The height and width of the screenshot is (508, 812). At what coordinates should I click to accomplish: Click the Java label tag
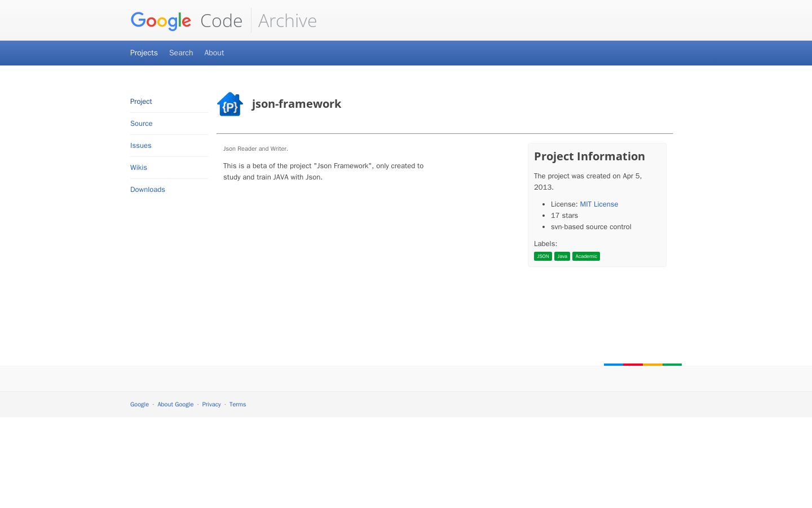pyautogui.click(x=562, y=256)
